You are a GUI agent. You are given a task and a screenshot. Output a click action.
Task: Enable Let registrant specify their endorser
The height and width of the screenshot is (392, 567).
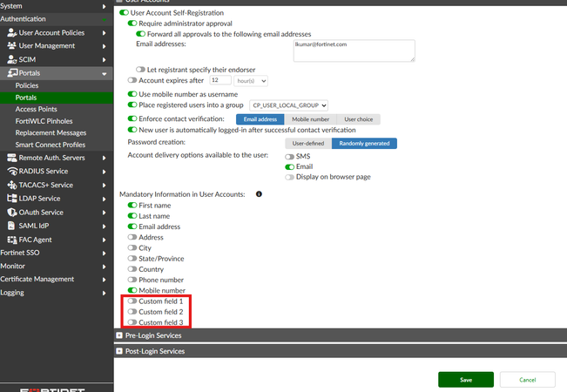pos(141,70)
